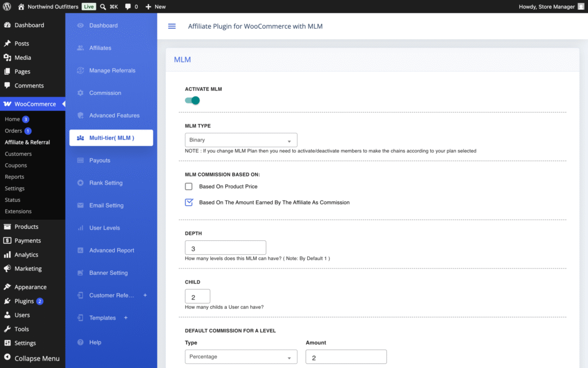This screenshot has height=368, width=588.
Task: Click the Help question mark icon
Action: tap(80, 343)
